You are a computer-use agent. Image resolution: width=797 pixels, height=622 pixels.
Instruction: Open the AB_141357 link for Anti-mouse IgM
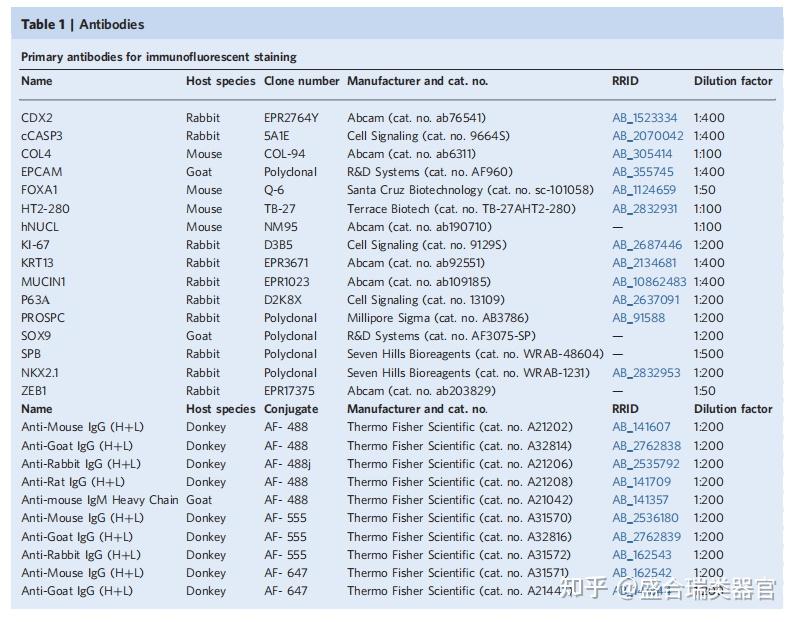[642, 500]
